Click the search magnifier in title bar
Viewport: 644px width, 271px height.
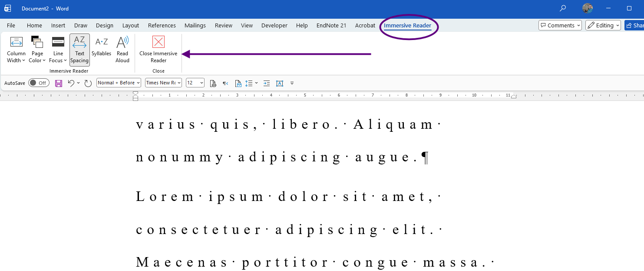tap(563, 8)
